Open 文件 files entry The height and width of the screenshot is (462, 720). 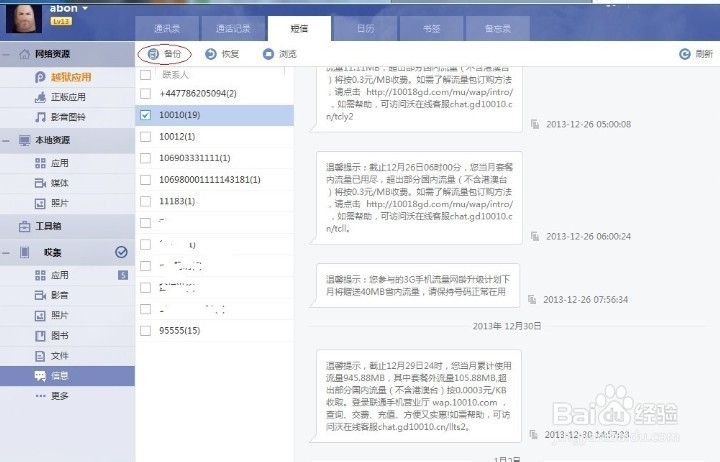pos(67,355)
